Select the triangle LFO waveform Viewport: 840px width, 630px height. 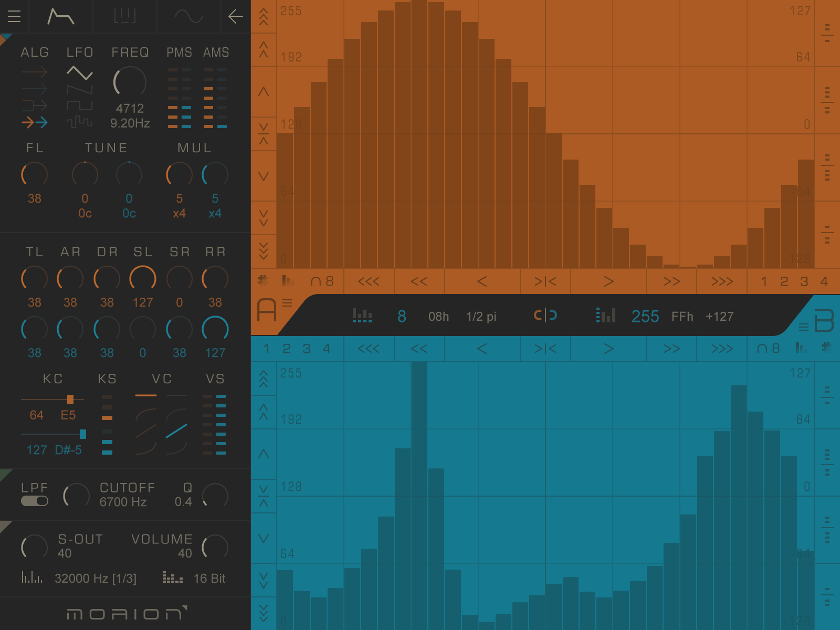(80, 73)
